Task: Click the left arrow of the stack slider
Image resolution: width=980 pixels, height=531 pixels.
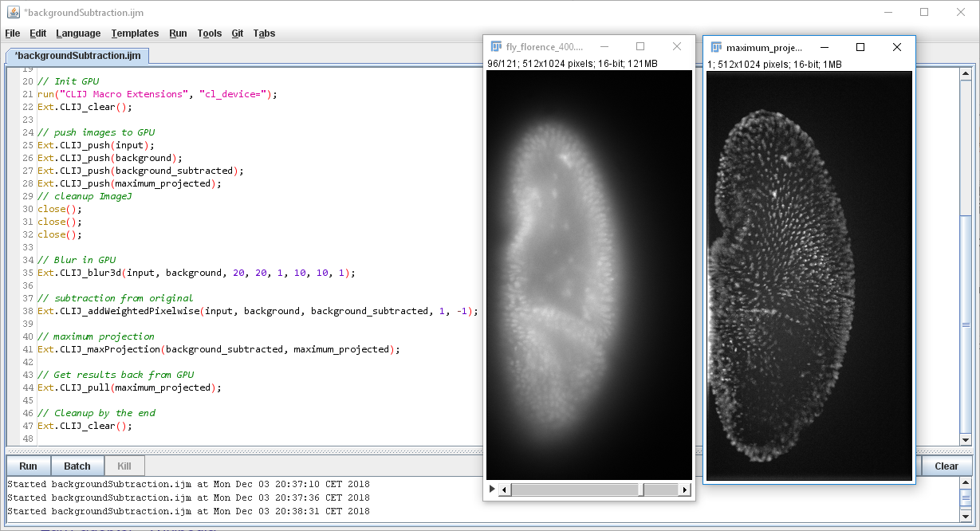Action: pyautogui.click(x=505, y=489)
